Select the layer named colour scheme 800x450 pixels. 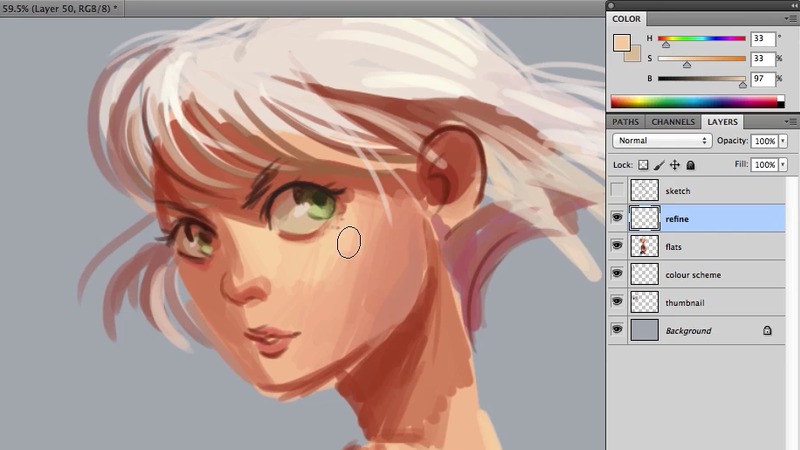pos(693,275)
